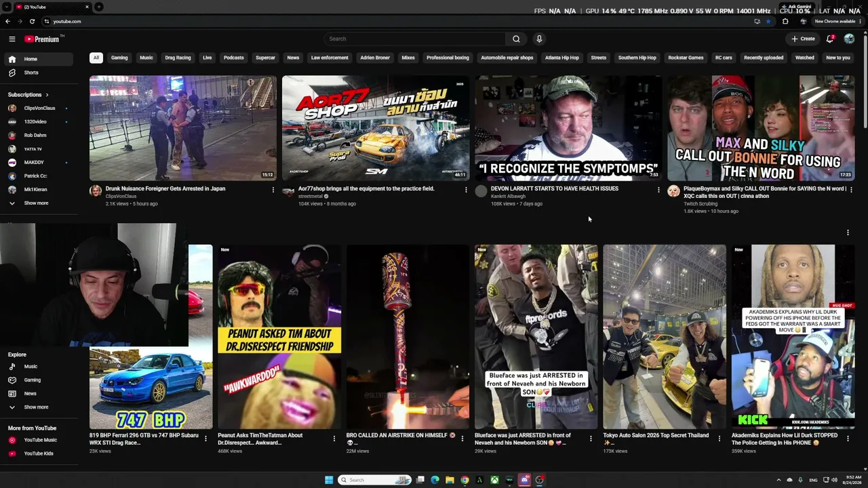Open the MAKDDY subscription
Screen dimensions: 868x488
(34, 163)
